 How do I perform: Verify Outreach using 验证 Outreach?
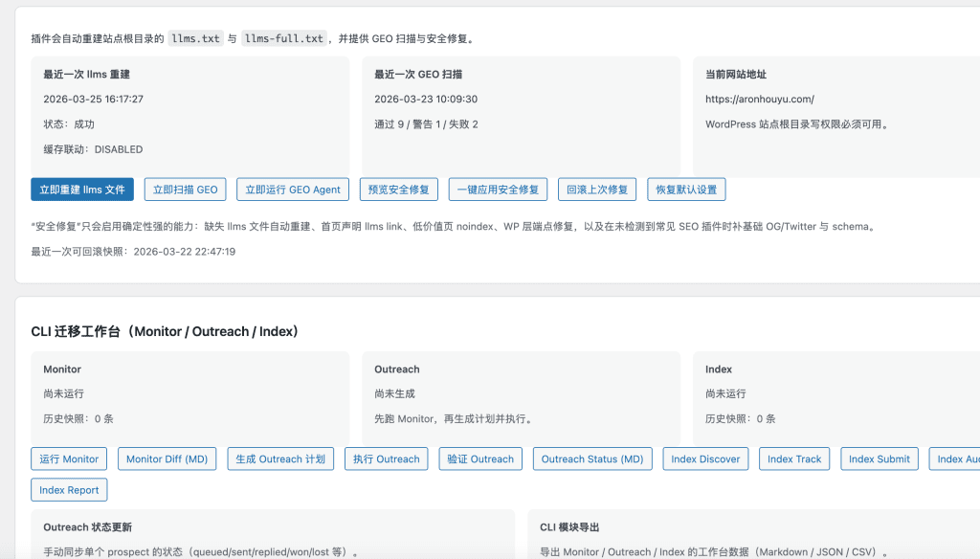click(479, 458)
